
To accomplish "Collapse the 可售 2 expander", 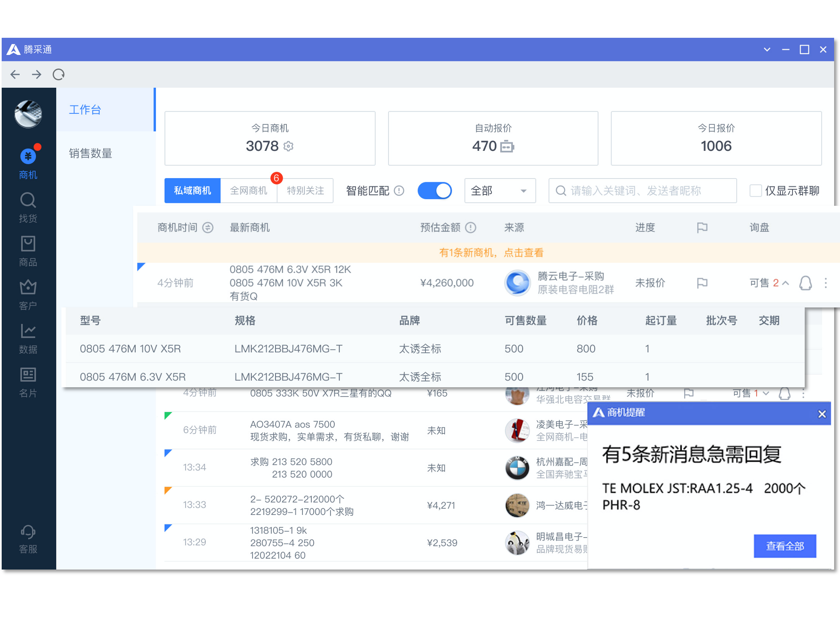I will pyautogui.click(x=785, y=283).
